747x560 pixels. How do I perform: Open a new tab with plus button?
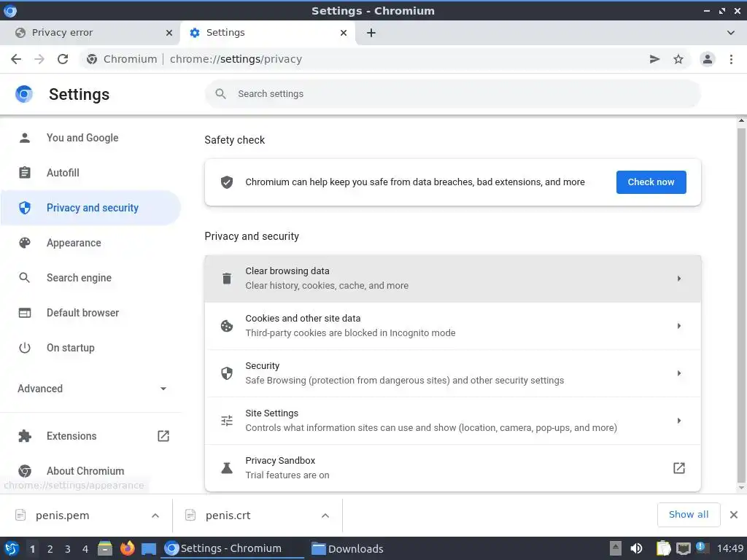click(371, 33)
